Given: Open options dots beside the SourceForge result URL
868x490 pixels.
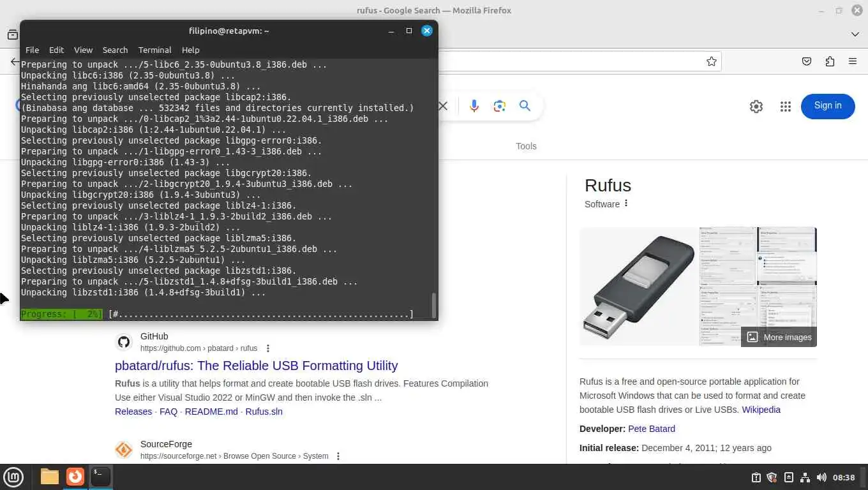Looking at the screenshot, I should tap(338, 456).
